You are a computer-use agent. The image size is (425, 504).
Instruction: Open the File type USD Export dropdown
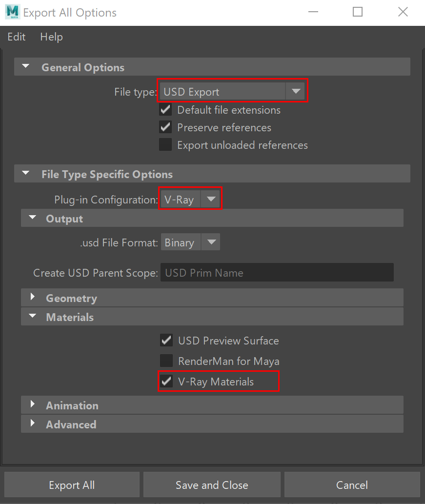click(232, 91)
